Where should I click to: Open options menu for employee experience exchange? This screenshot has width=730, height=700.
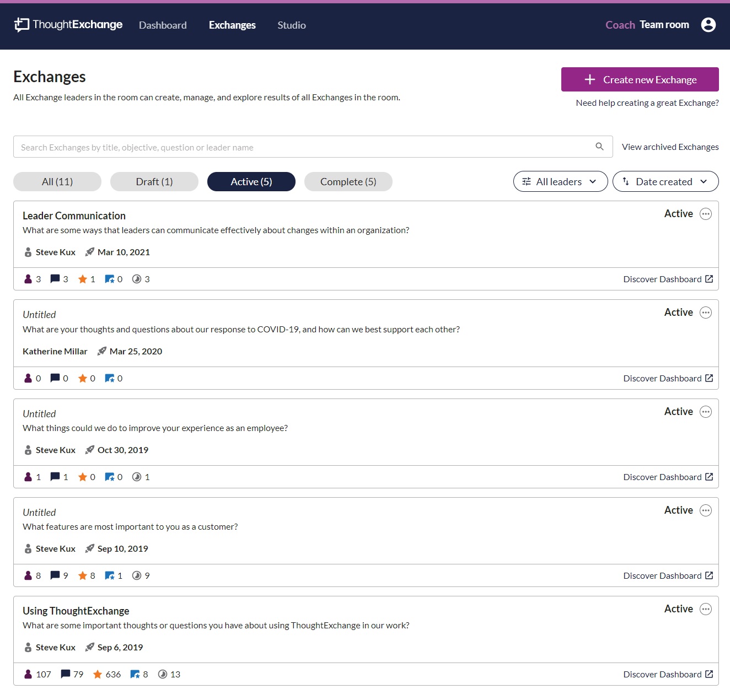click(x=706, y=412)
